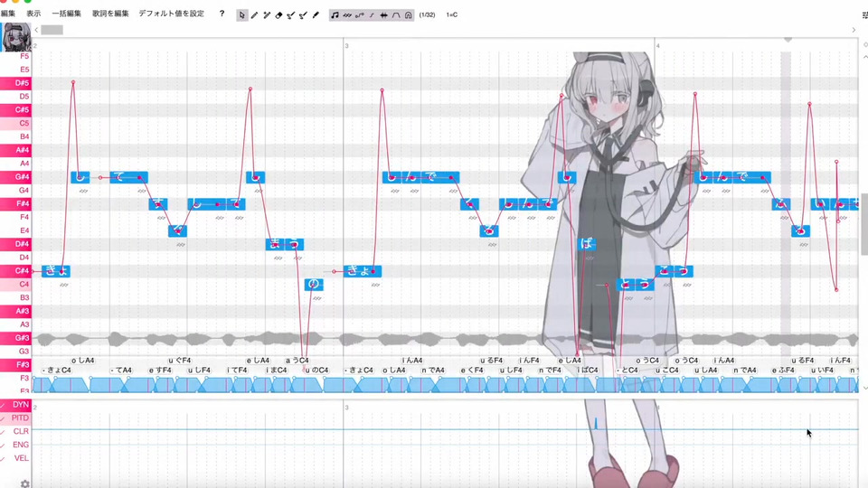Click the vertical scroll down arrow
This screenshot has height=488, width=868.
[x=865, y=389]
